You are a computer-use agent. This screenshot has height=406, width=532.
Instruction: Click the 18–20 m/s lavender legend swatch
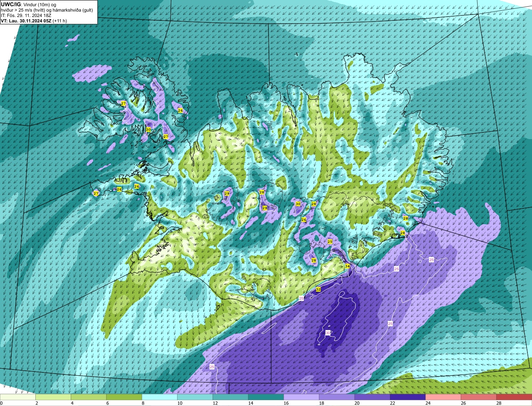coord(337,397)
